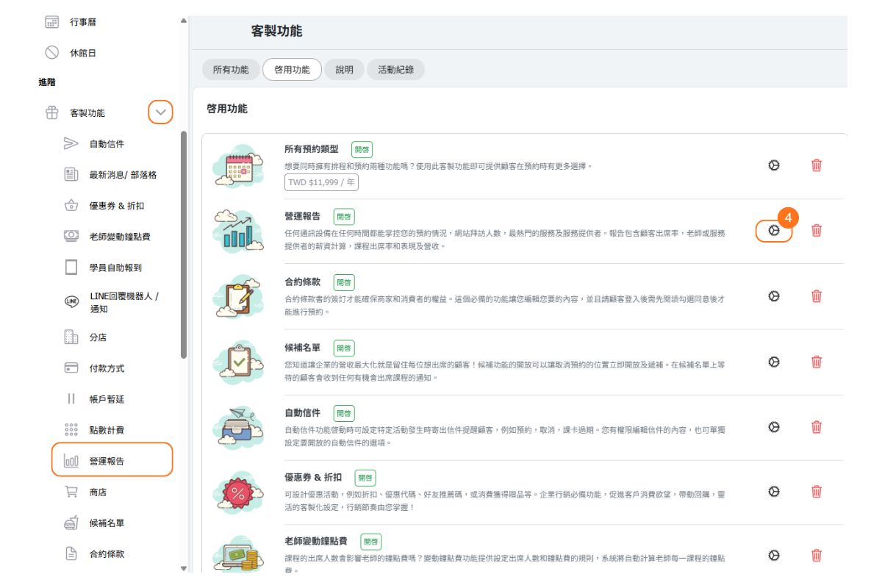Screen dimensions: 882x588
Task: Open LINE回覆機器人 / 通知 settings
Action: coord(123,302)
